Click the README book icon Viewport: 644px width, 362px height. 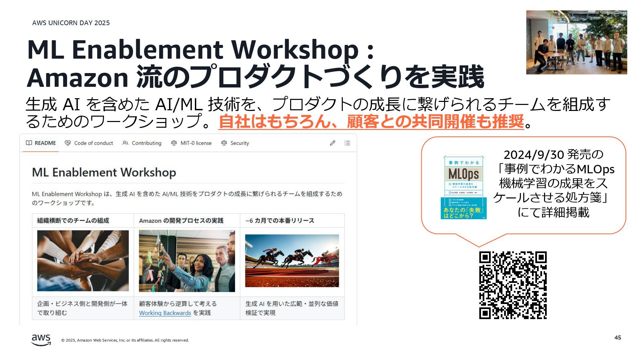click(29, 143)
